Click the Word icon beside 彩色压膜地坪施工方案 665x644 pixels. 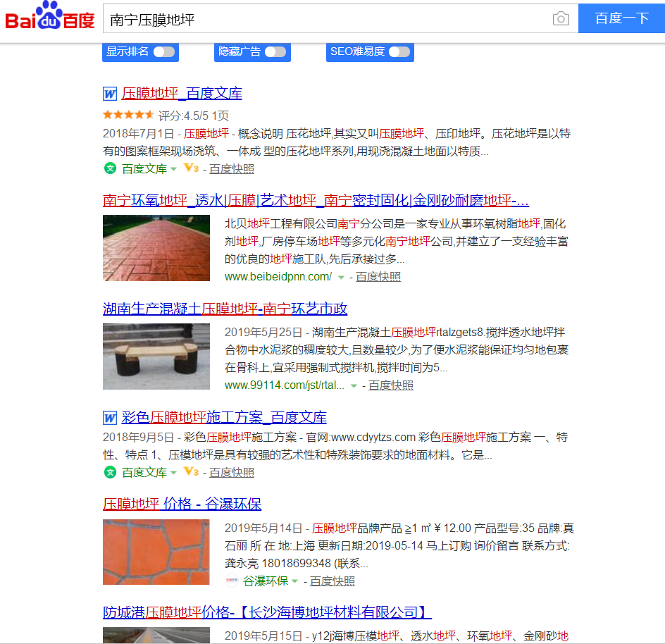tap(110, 418)
